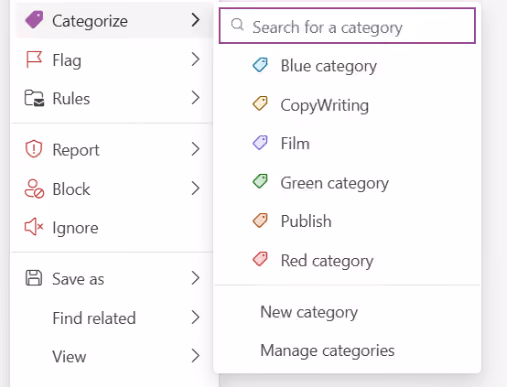Click the lavender Film tag icon

coord(260,143)
